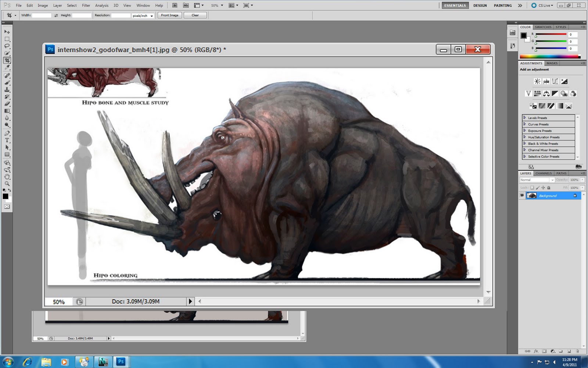Click the red R color slider
Image resolution: width=588 pixels, height=368 pixels.
pos(551,34)
